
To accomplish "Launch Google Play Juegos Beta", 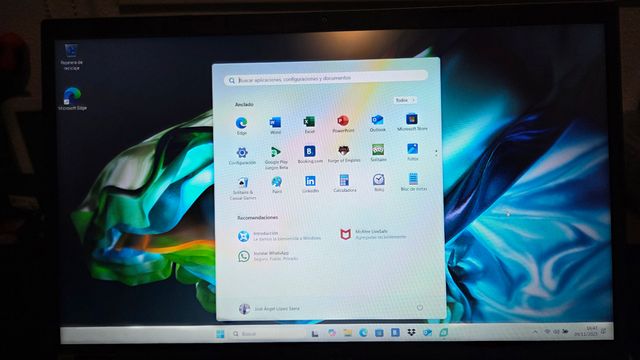I will 276,158.
